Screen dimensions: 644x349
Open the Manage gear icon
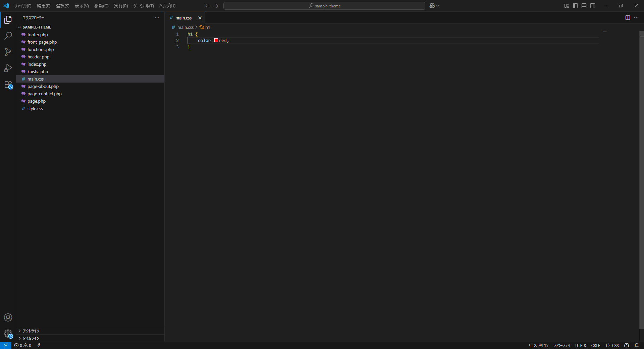[8, 334]
